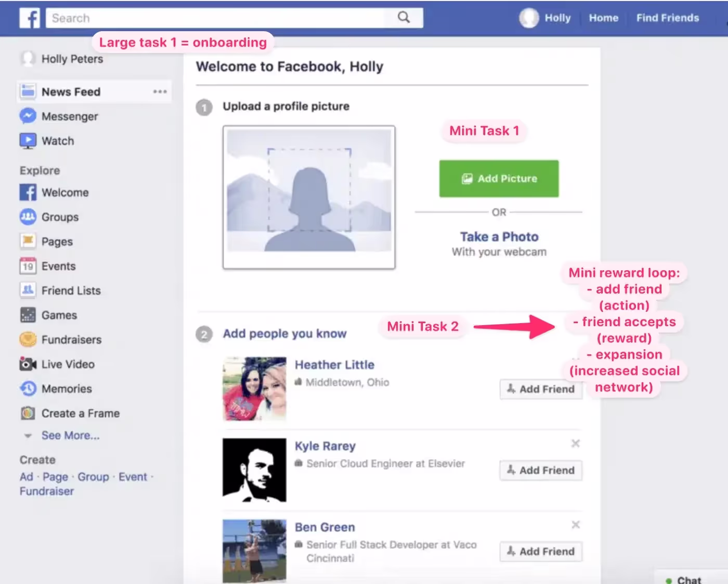Click the Live Video camera icon
Image resolution: width=728 pixels, height=584 pixels.
28,364
